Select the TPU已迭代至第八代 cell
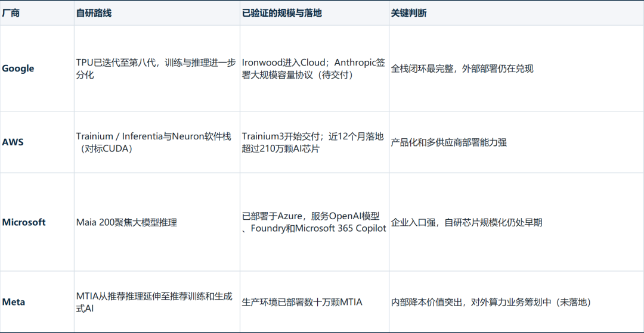 pyautogui.click(x=157, y=69)
